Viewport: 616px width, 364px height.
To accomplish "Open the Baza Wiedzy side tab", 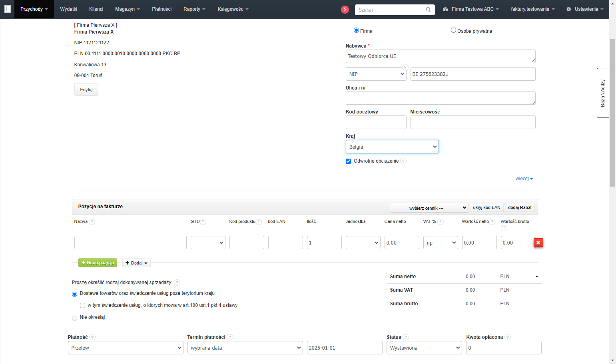I will [x=603, y=93].
